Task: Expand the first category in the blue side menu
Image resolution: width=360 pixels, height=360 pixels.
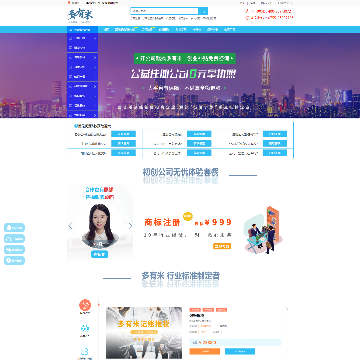Action: pos(82,38)
